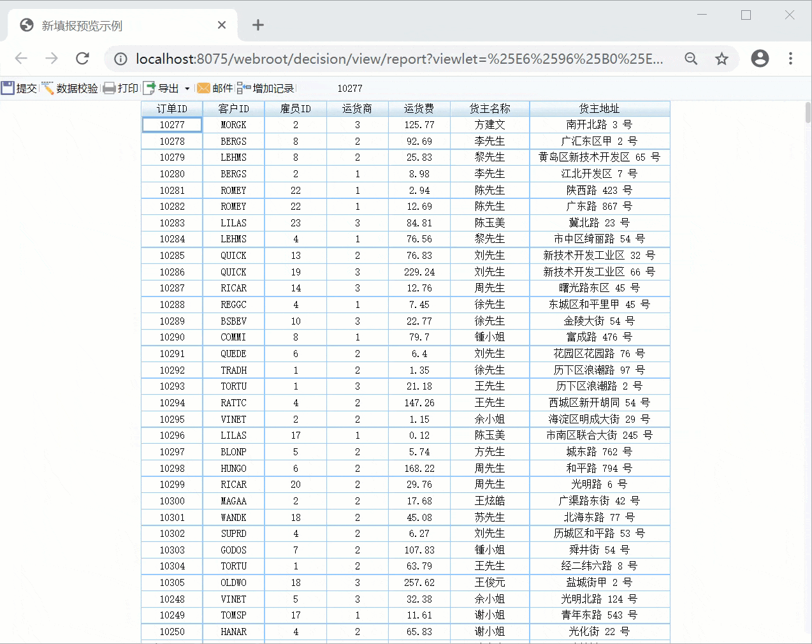Click the Export (导出) icon
The image size is (812, 644).
pos(150,88)
